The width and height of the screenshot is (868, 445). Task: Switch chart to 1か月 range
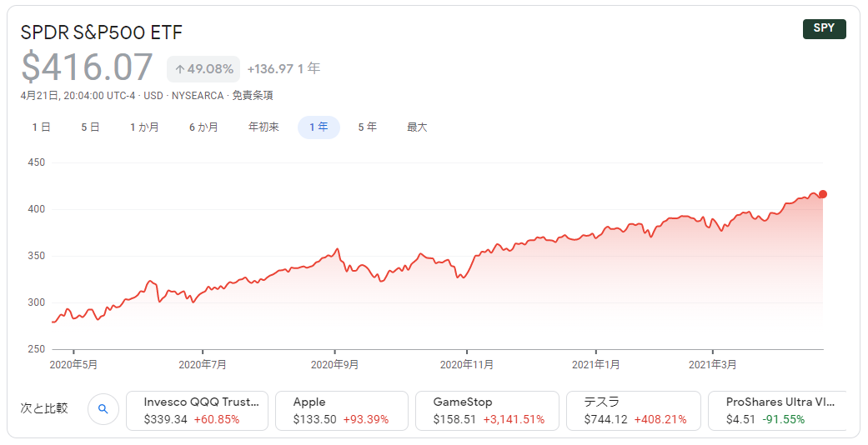[144, 127]
